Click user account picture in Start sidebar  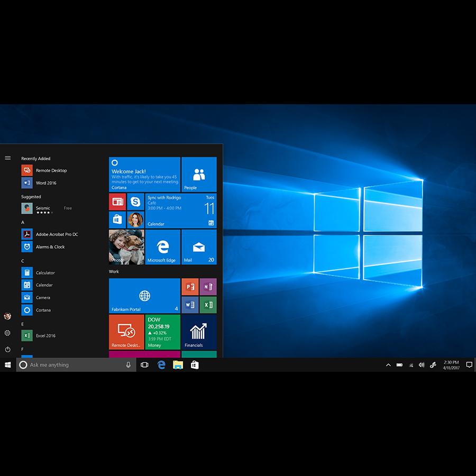pyautogui.click(x=7, y=316)
